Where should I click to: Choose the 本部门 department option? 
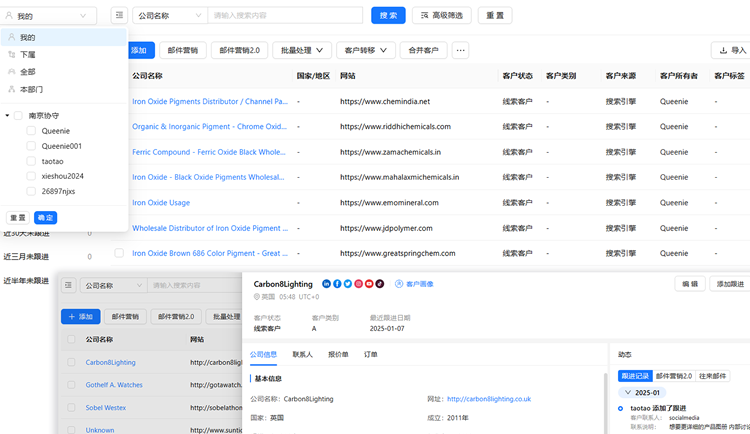tap(64, 89)
